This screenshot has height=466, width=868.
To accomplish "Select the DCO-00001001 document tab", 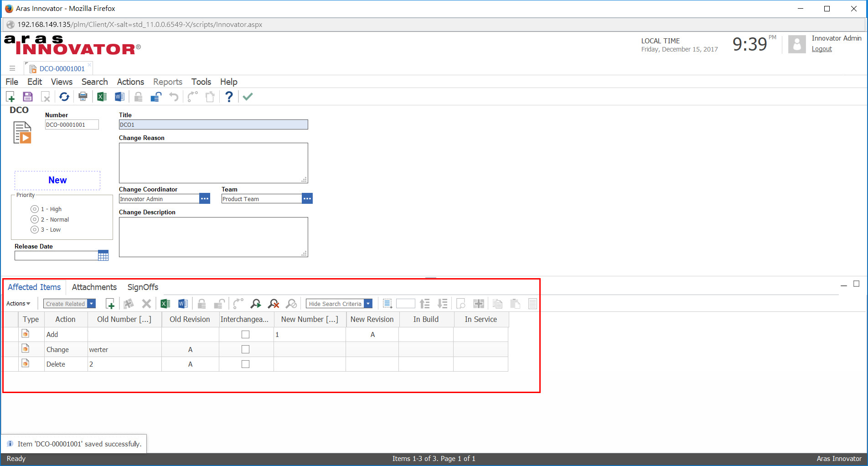I will (x=58, y=68).
